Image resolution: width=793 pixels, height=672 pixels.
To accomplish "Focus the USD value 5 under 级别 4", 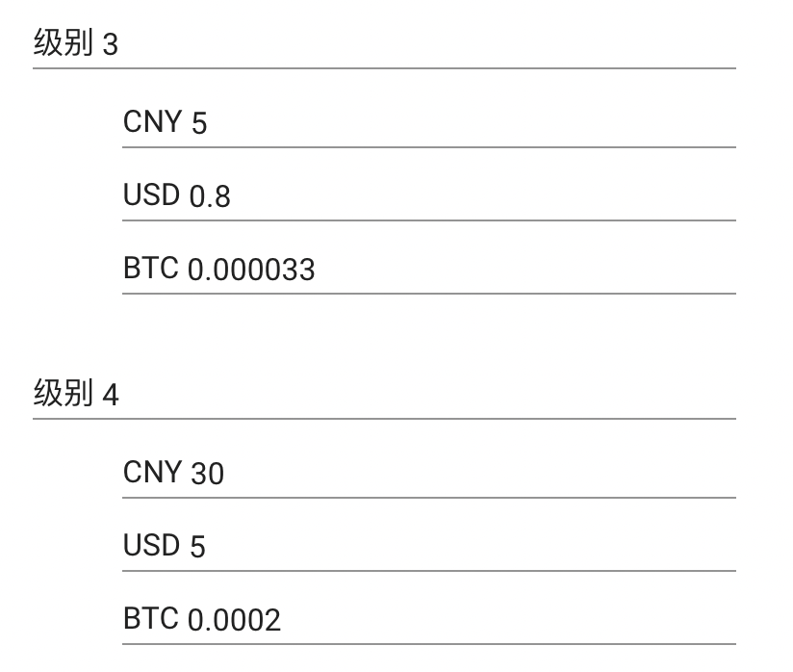I will [198, 548].
